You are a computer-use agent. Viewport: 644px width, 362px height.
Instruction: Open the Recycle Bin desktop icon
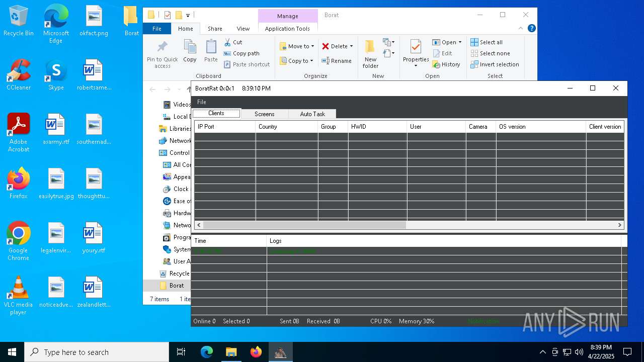(19, 21)
